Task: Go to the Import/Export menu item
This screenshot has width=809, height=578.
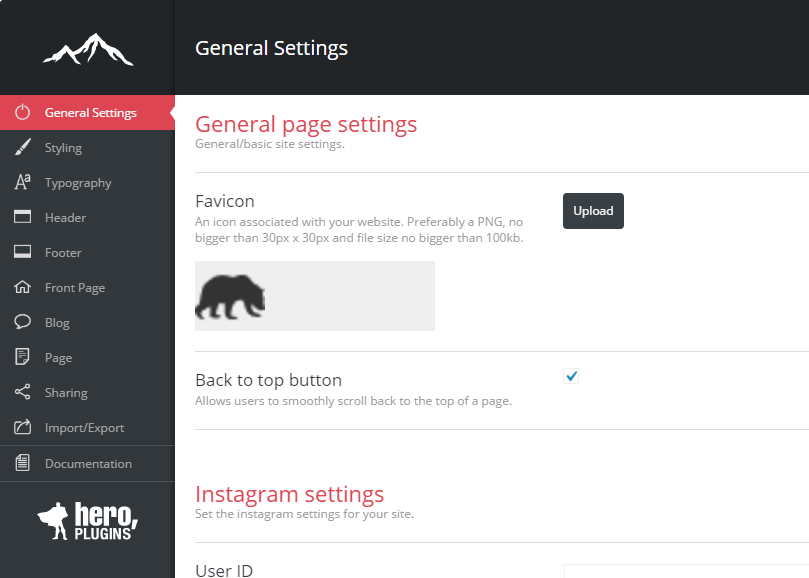Action: 85,428
